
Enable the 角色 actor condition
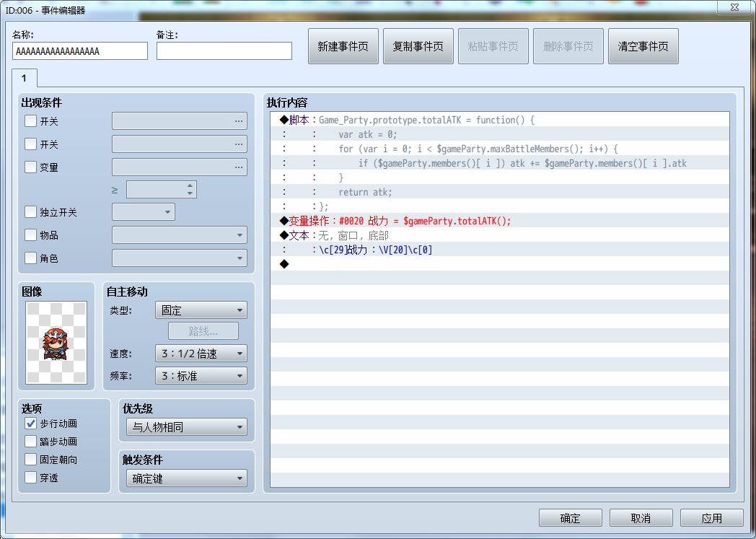tap(30, 258)
